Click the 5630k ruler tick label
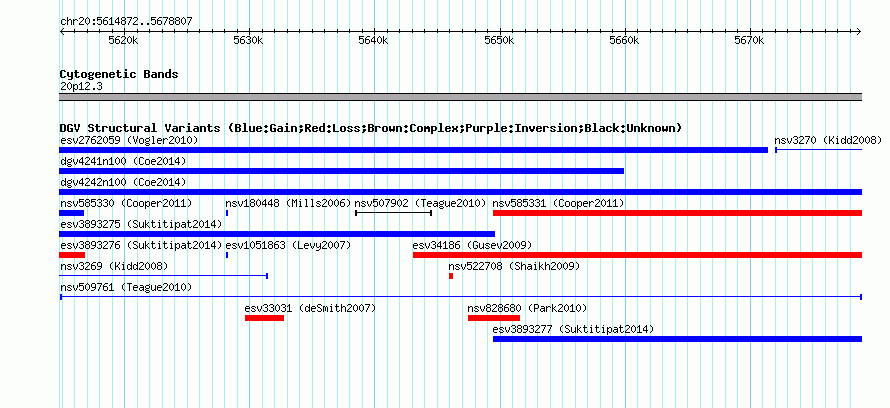The image size is (890, 408). point(248,41)
